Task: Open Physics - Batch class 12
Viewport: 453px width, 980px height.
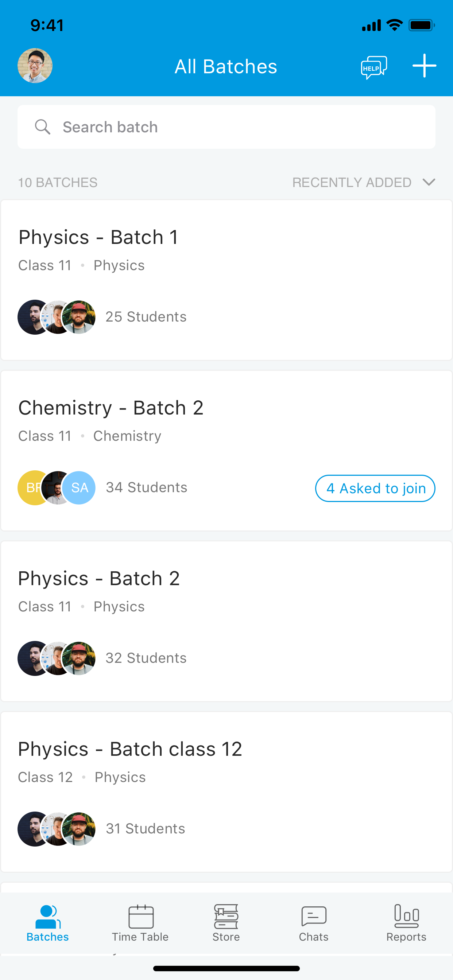Action: point(226,792)
